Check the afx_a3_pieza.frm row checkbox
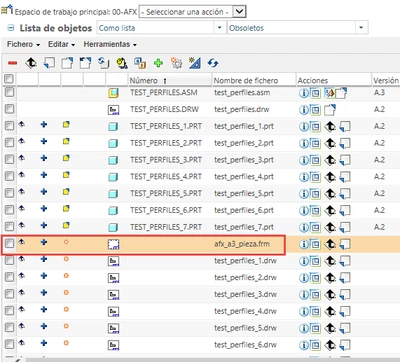This screenshot has width=400, height=362. [x=9, y=244]
